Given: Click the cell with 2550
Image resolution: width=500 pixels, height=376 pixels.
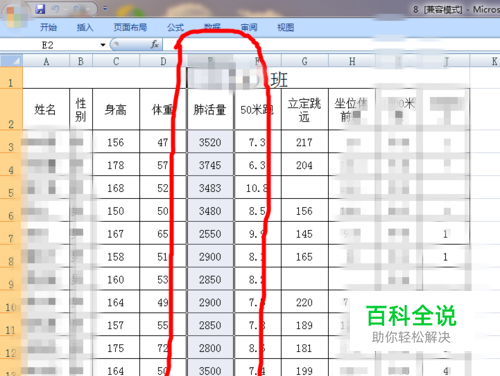Looking at the screenshot, I should [x=210, y=233].
